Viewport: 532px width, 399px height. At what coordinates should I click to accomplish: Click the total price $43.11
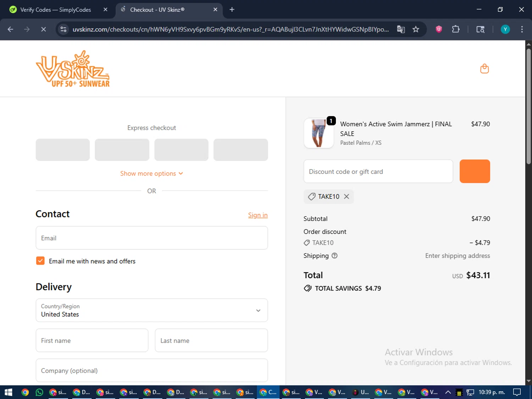(478, 275)
